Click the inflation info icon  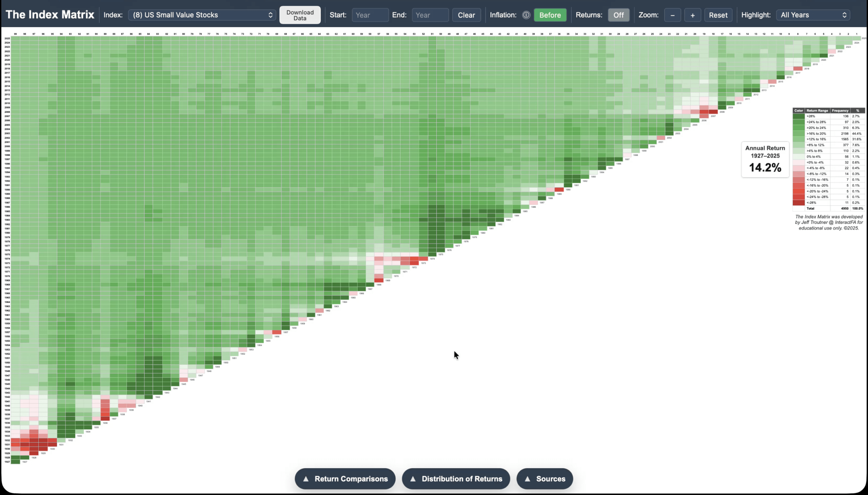(526, 15)
